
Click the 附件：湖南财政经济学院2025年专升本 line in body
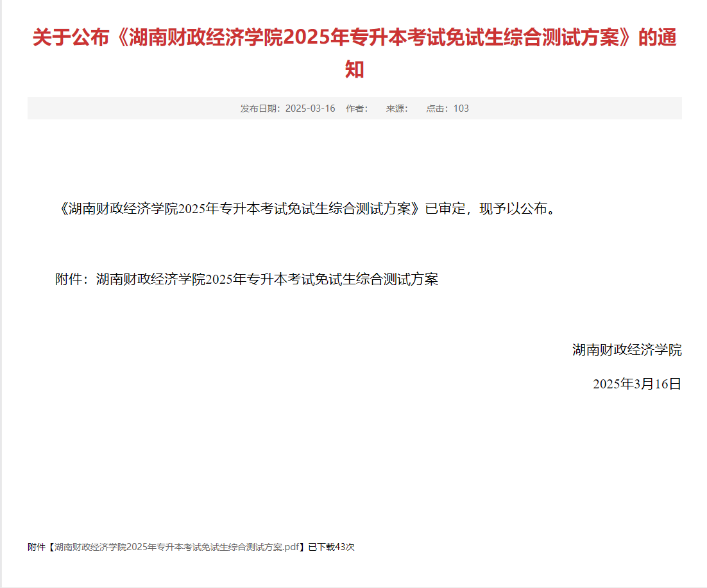tap(246, 279)
